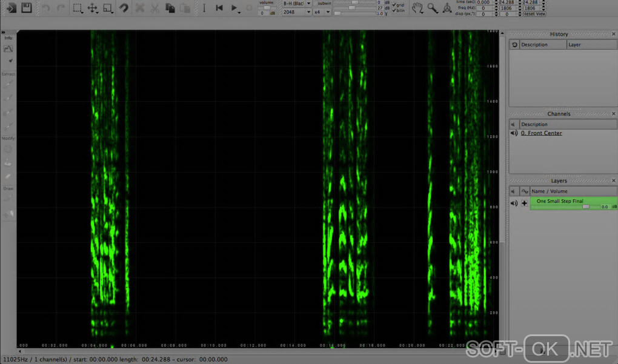
Task: Choose the second Extract tool
Action: [x=8, y=98]
